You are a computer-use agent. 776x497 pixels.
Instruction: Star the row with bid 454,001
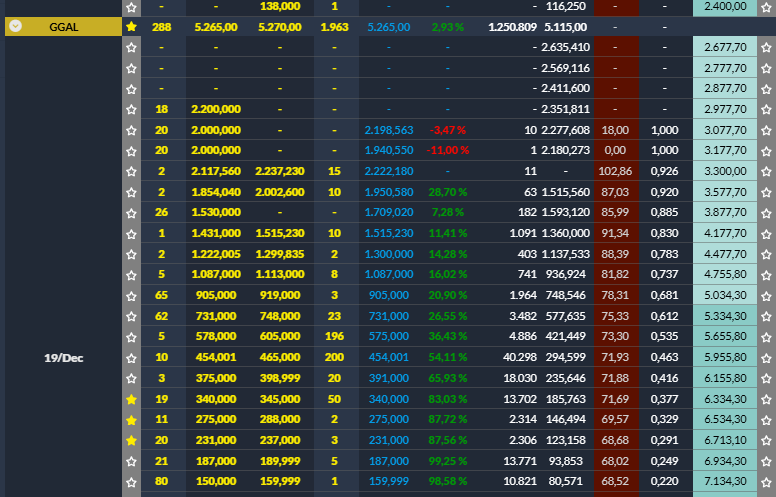[131, 357]
